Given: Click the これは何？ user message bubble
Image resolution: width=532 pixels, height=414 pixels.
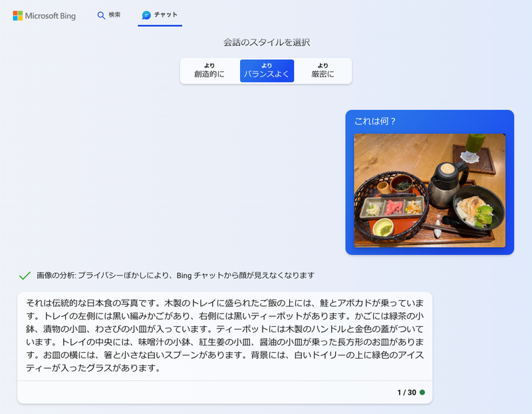Looking at the screenshot, I should tap(374, 122).
